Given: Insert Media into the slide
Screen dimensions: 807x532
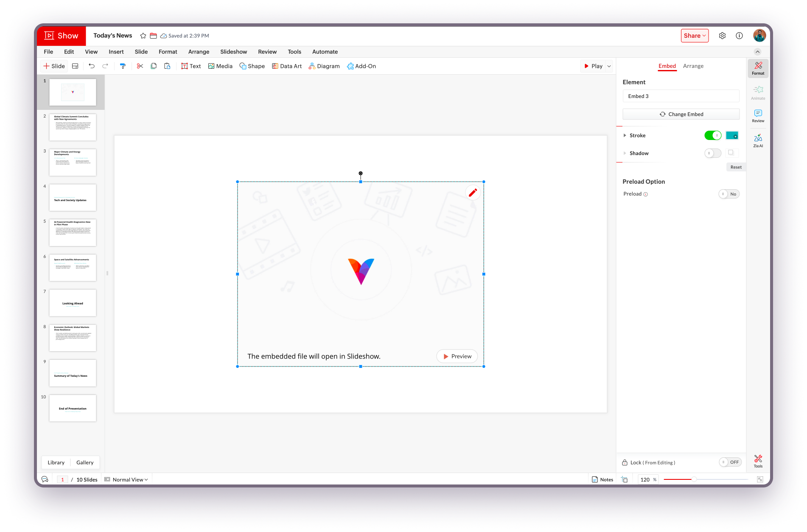Looking at the screenshot, I should pos(220,66).
